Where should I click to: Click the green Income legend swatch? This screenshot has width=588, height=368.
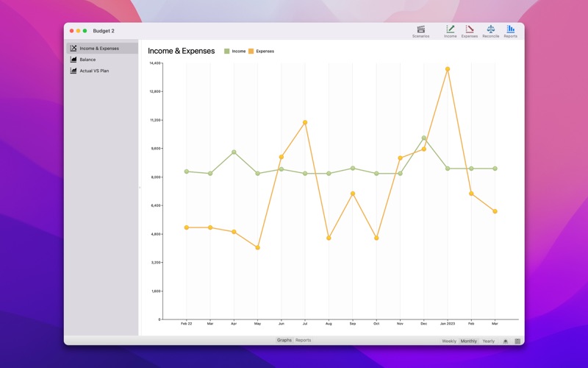coord(227,52)
